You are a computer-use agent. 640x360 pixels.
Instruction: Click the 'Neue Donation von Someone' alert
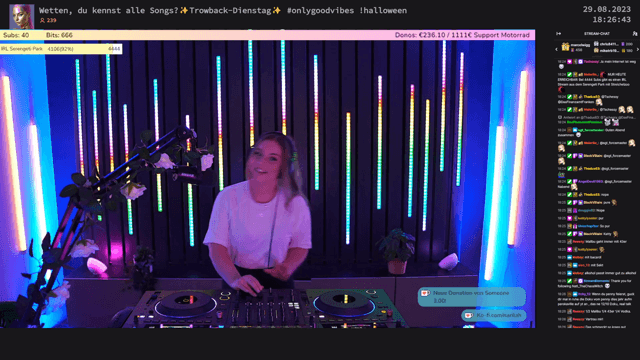click(471, 297)
